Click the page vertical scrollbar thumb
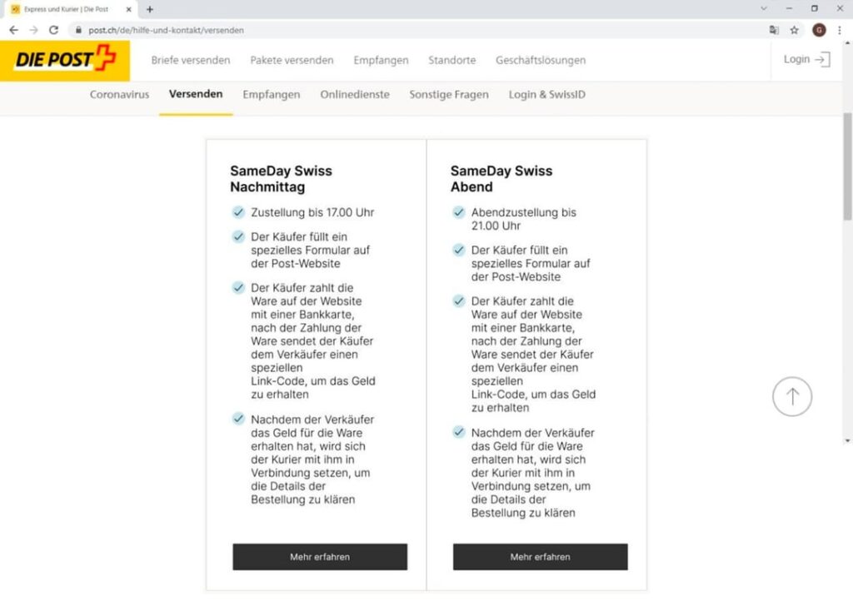The height and width of the screenshot is (616, 853). coord(847,166)
